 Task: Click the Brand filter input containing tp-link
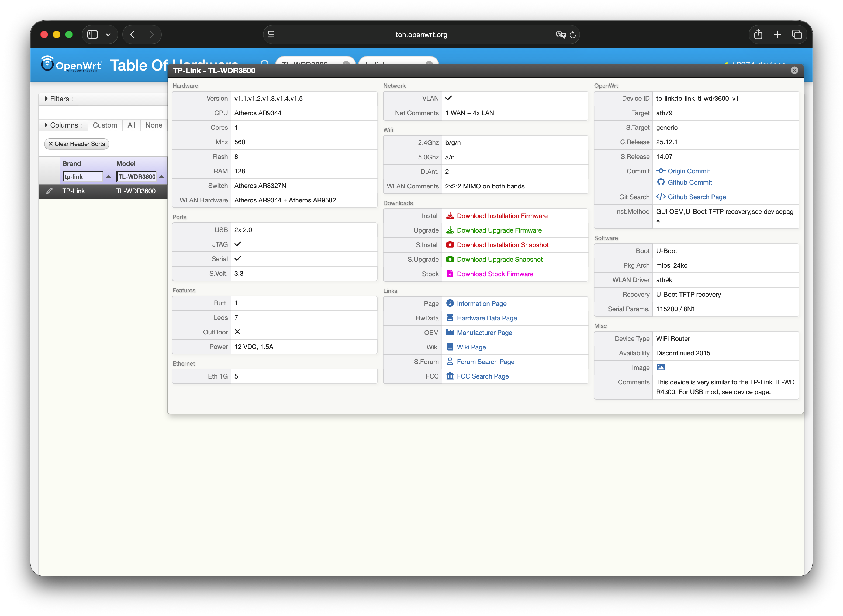click(x=83, y=177)
